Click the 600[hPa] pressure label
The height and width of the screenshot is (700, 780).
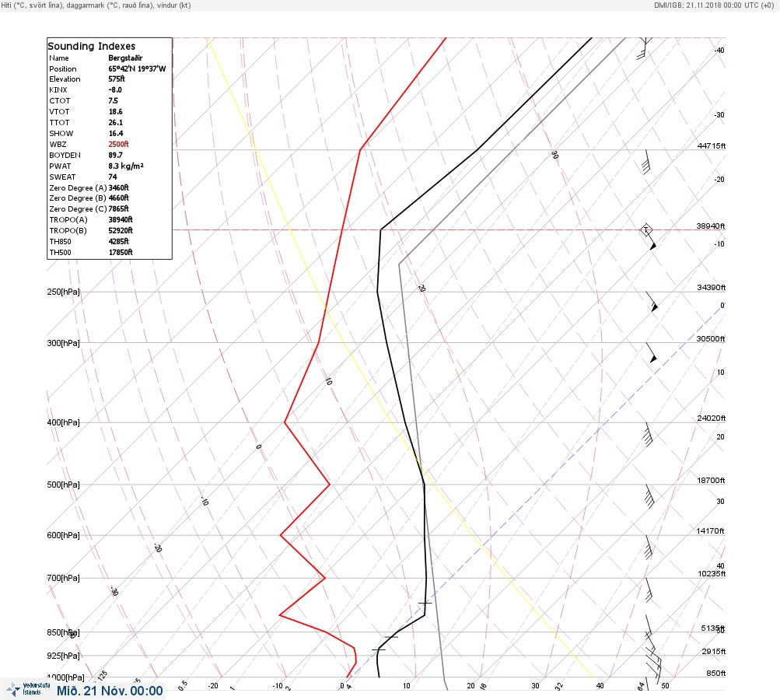point(63,535)
